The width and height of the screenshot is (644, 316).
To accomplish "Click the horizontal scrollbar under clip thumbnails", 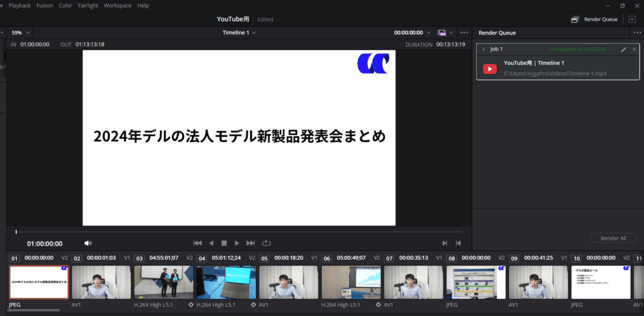I will tap(33, 310).
